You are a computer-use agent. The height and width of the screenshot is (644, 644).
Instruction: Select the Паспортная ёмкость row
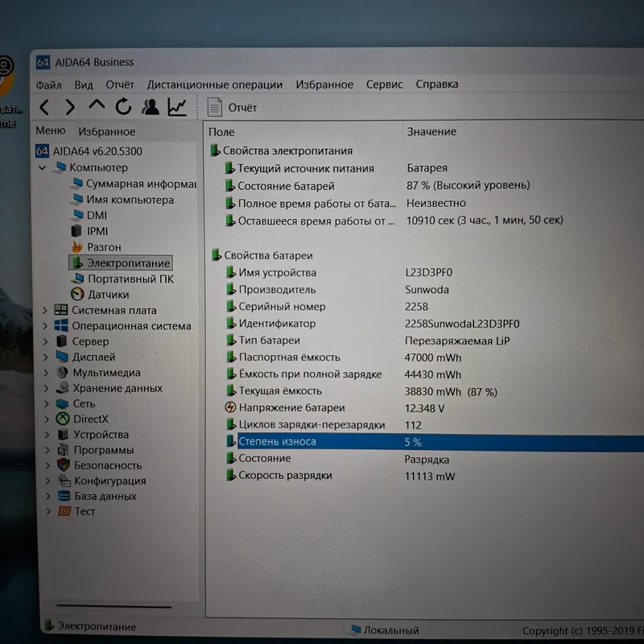(x=435, y=357)
